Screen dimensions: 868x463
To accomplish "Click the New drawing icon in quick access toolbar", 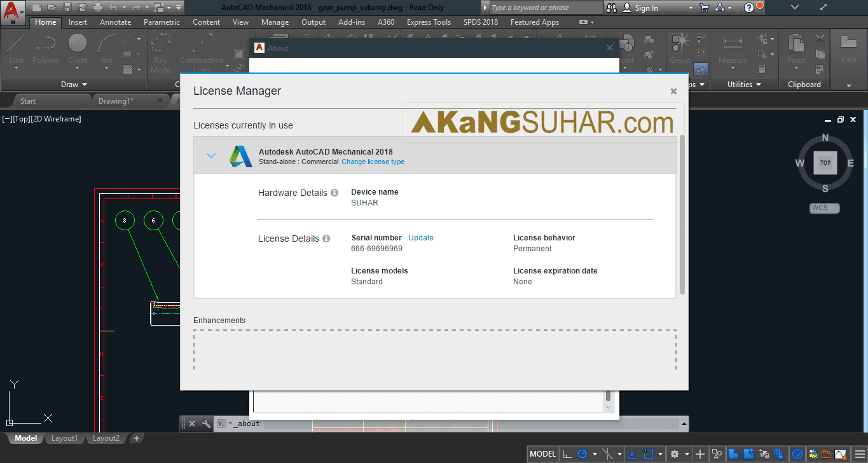I will pyautogui.click(x=37, y=8).
